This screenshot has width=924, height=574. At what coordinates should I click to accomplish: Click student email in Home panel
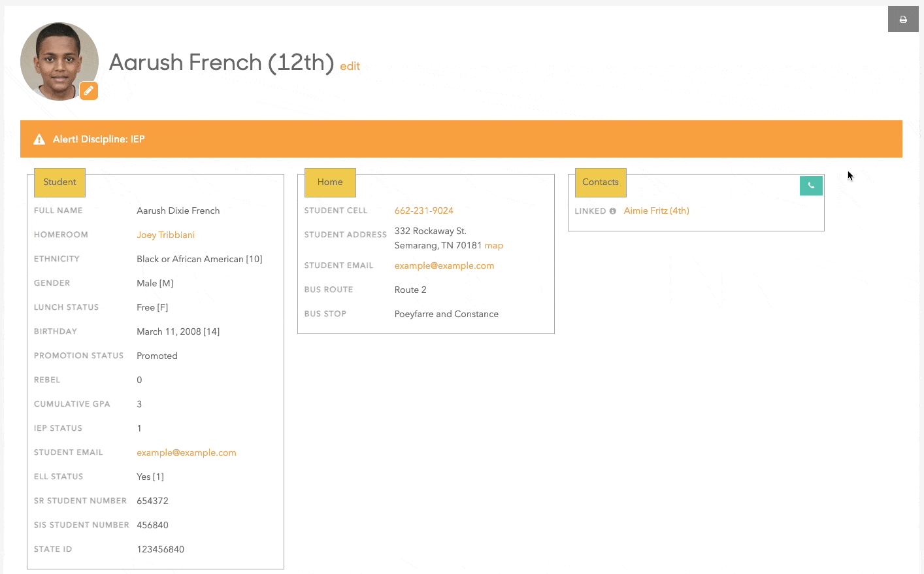click(x=444, y=265)
